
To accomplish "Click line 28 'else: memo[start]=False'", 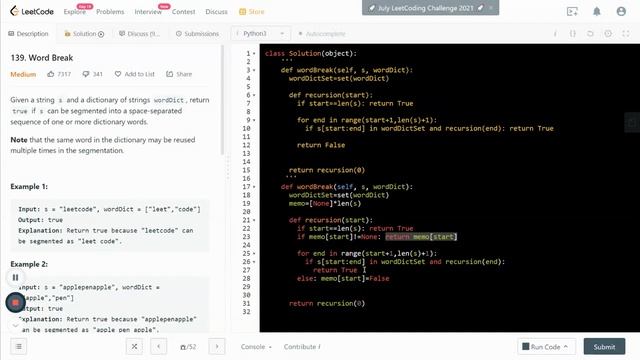I will coord(343,278).
